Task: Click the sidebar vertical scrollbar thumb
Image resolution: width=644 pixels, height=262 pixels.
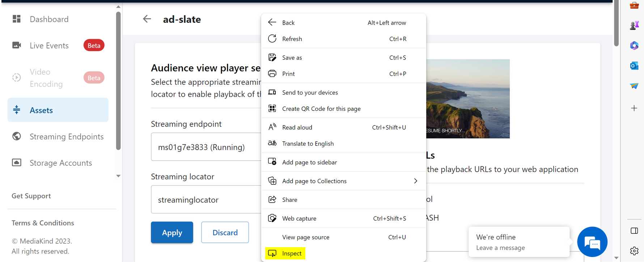Action: coord(118,80)
